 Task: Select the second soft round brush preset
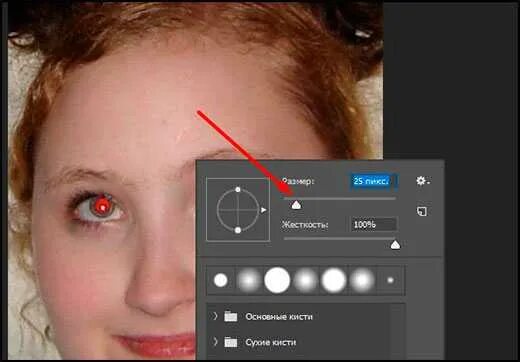tap(305, 280)
